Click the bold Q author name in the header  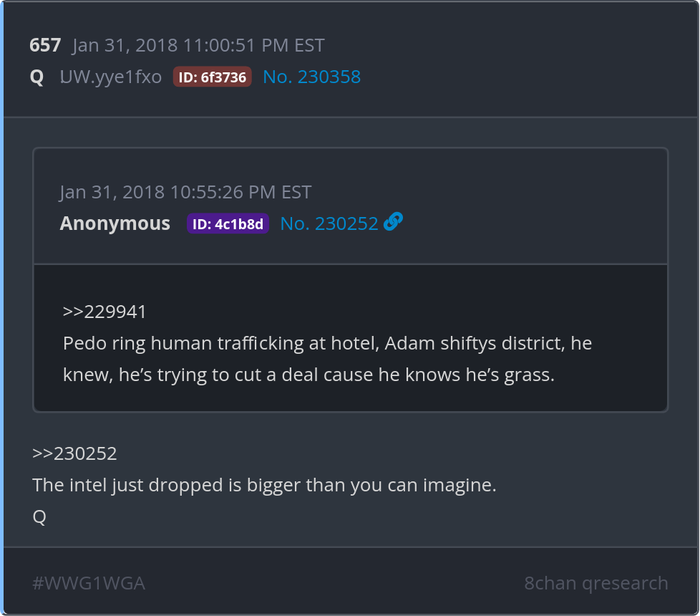pyautogui.click(x=37, y=77)
